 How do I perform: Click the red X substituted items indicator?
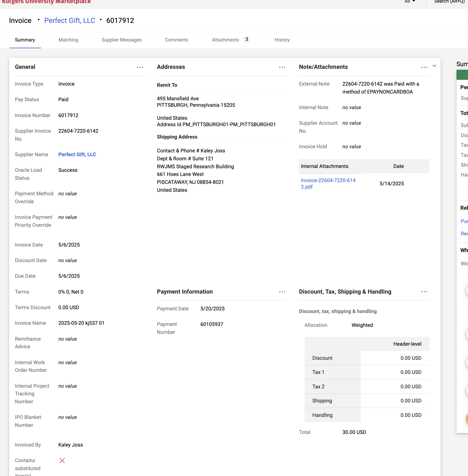[x=62, y=460]
